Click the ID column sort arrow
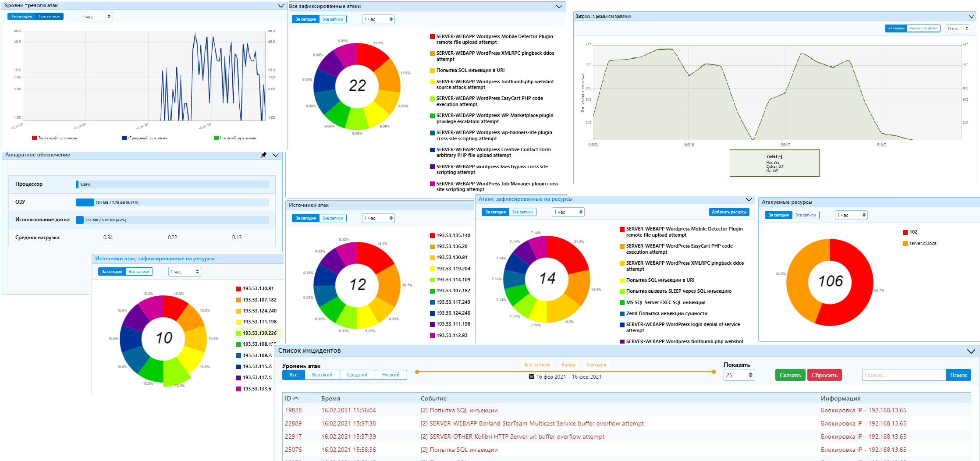 pos(296,398)
